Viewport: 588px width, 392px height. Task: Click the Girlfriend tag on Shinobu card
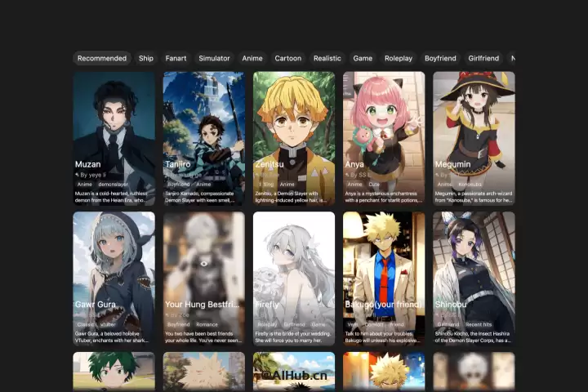(448, 324)
